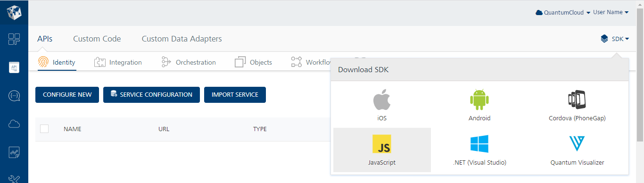644x183 pixels.
Task: Click the cube logo in the sidebar
Action: (x=14, y=13)
